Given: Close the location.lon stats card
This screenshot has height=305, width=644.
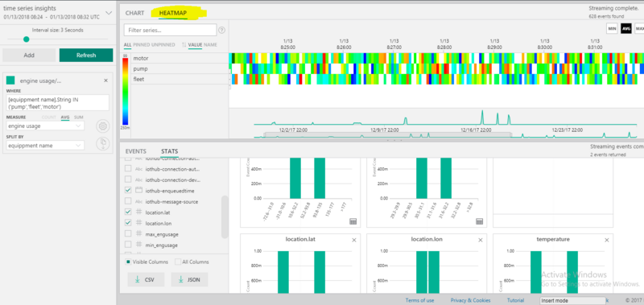Looking at the screenshot, I should coord(480,240).
